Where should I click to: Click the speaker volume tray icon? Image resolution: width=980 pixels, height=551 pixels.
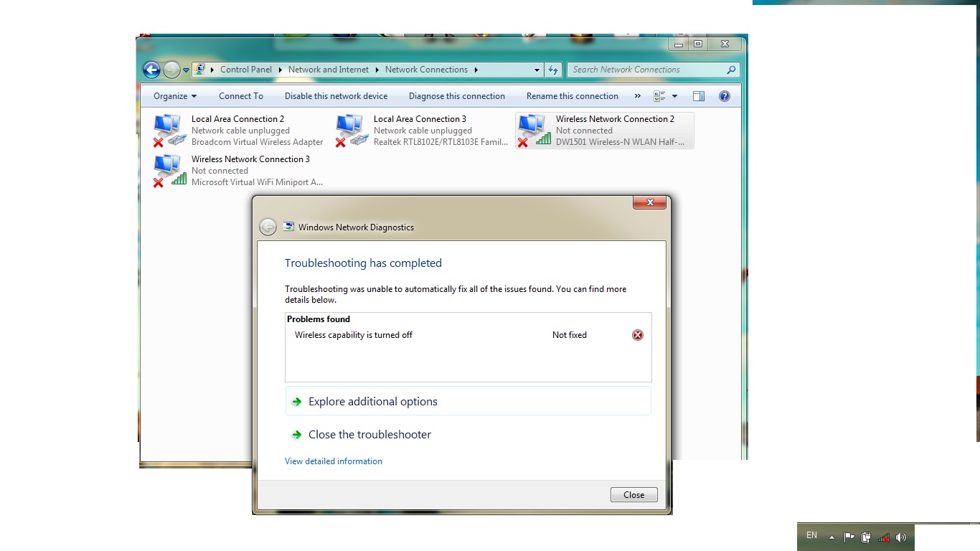click(901, 537)
